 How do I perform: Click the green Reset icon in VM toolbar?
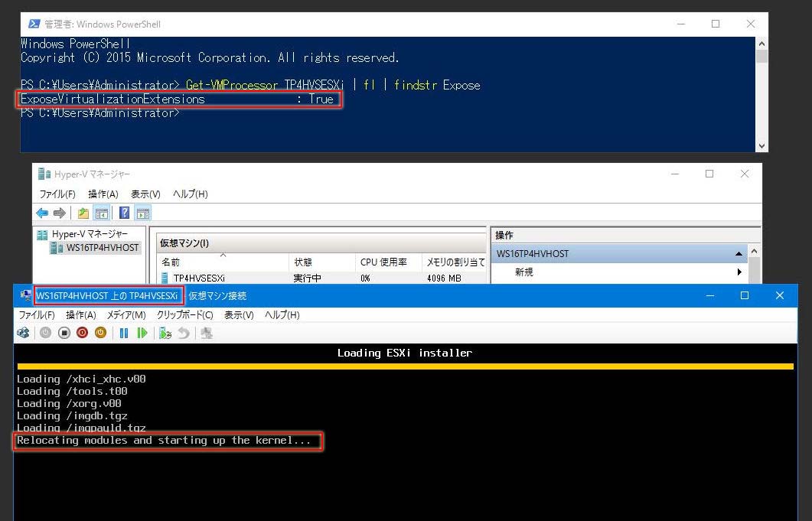(142, 333)
